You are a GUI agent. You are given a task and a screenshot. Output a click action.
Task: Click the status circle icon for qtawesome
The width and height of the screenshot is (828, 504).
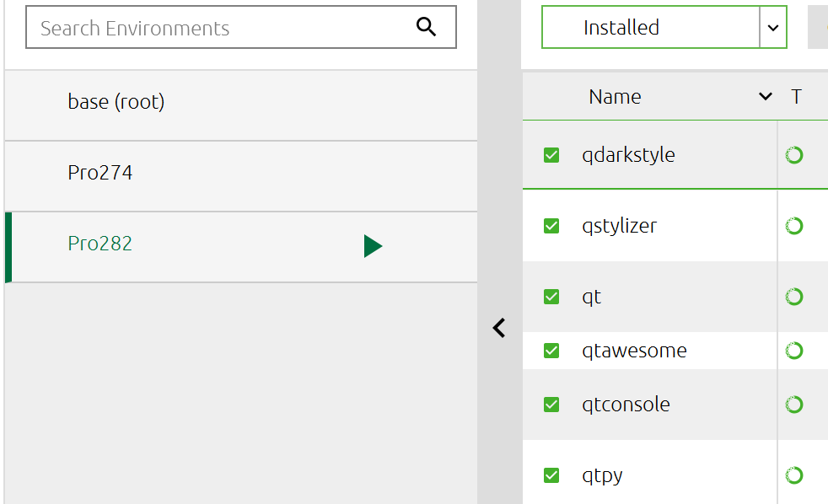point(793,351)
